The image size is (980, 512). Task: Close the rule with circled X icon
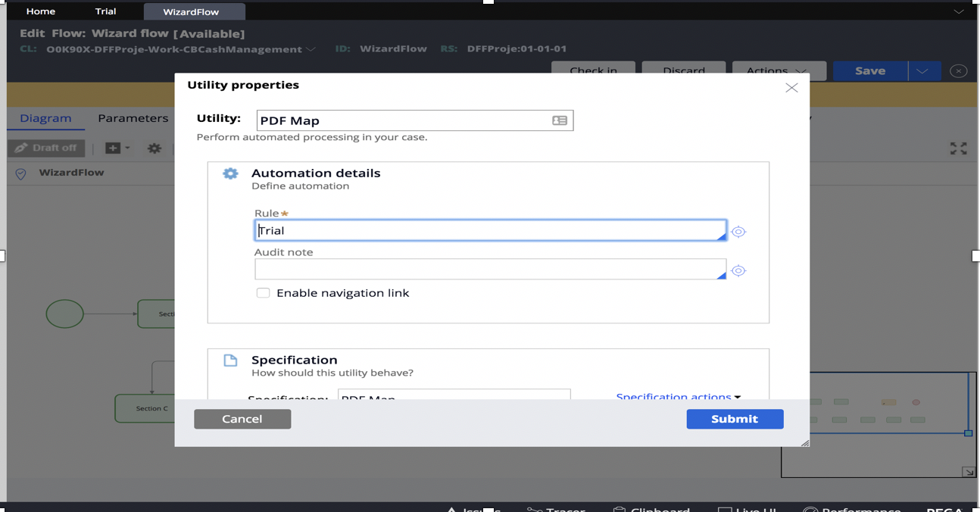[958, 71]
